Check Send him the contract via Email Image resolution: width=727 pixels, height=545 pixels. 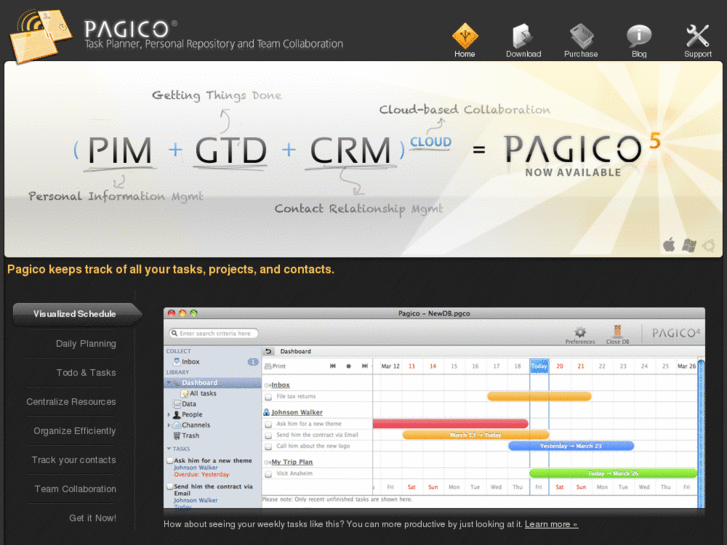[x=268, y=436]
